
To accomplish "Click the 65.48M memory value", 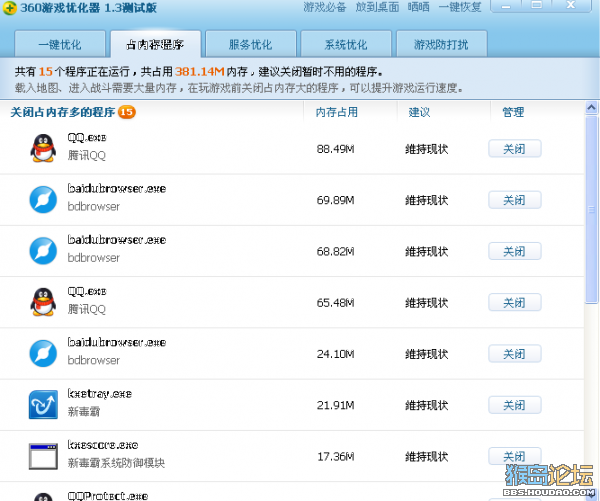I will pos(336,303).
